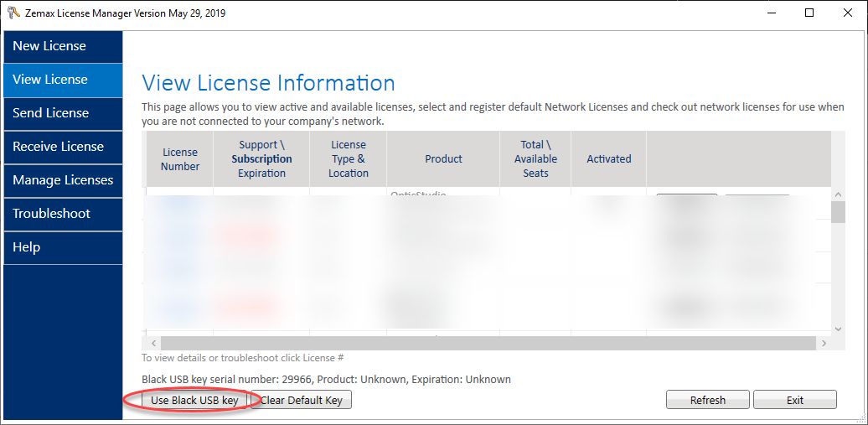Open Receive License section
The height and width of the screenshot is (425, 868).
pos(63,147)
